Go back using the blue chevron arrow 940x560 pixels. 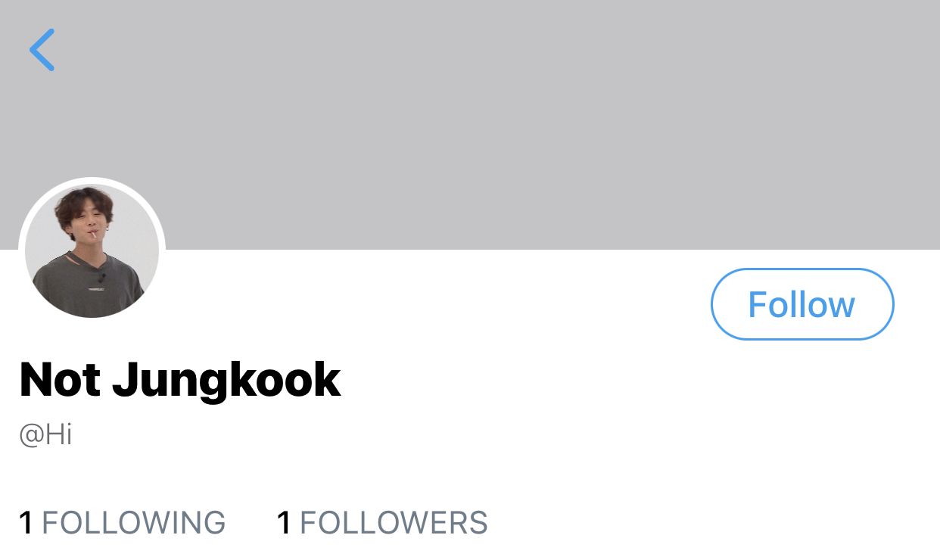[x=42, y=50]
